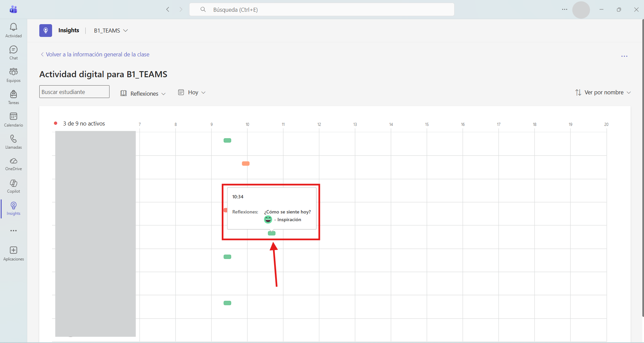Click the sort arrows icon
644x343 pixels.
point(578,92)
